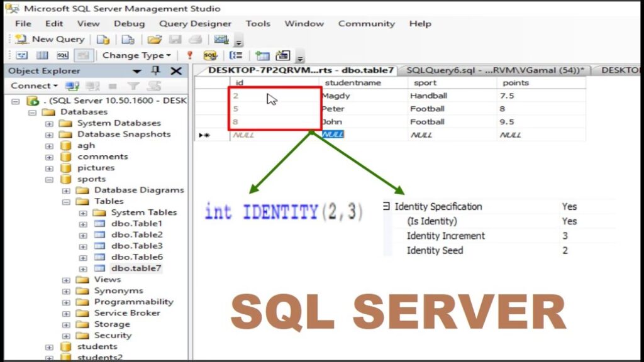
Task: Click the New Query toolbar button
Action: 50,39
